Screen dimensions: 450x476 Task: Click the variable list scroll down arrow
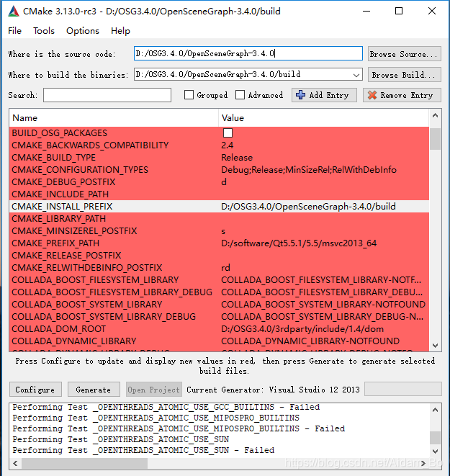click(435, 346)
